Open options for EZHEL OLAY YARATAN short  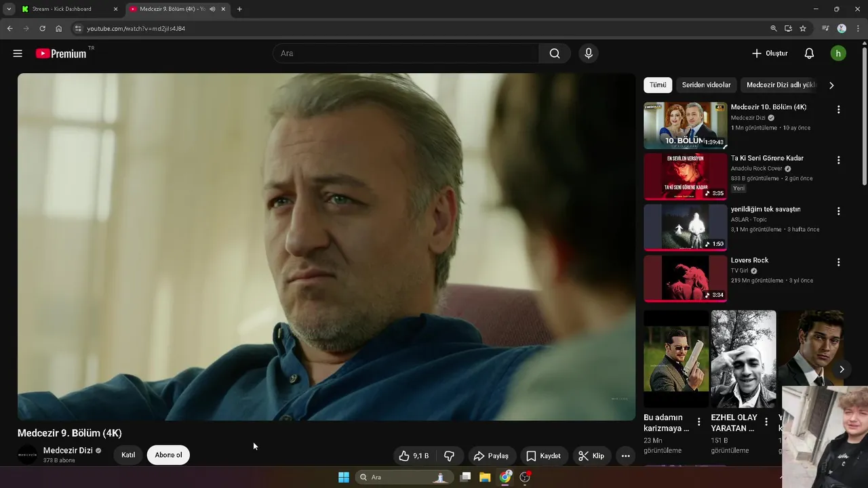766,422
